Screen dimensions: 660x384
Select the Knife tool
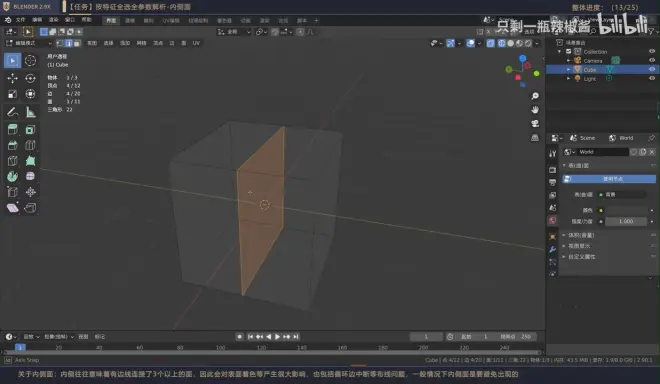pos(13,161)
